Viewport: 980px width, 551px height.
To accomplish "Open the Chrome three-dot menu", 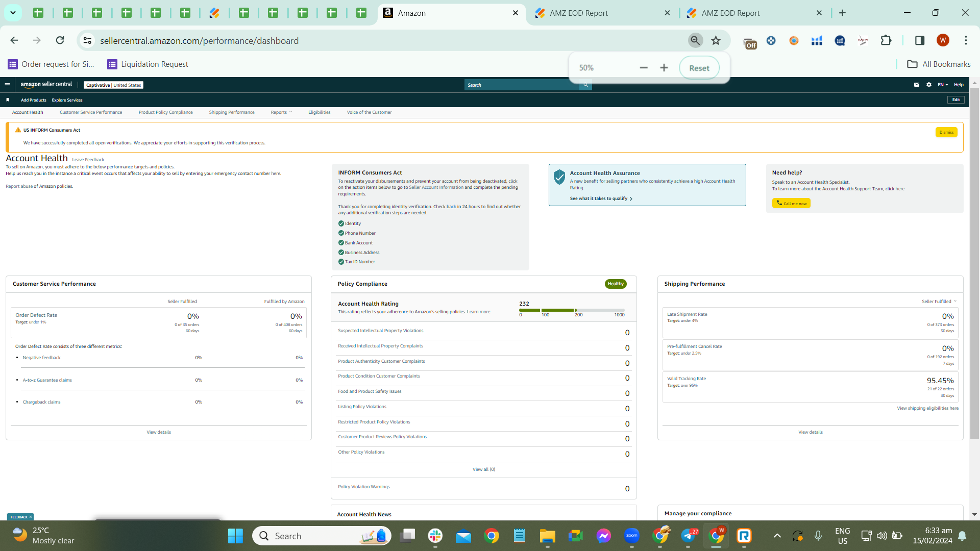I will point(966,40).
